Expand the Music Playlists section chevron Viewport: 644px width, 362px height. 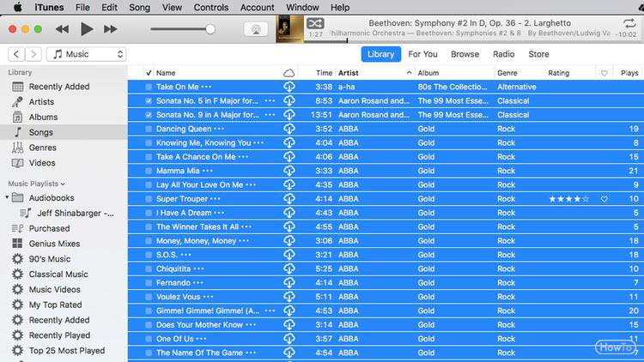[63, 184]
